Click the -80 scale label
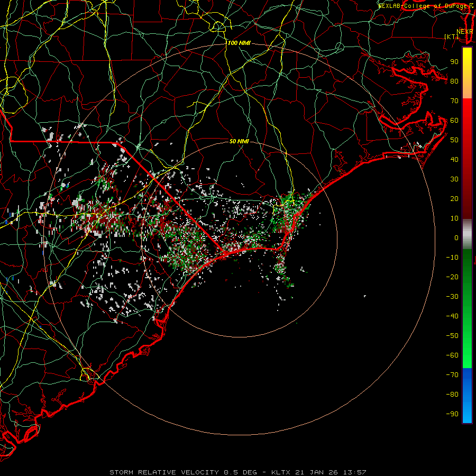Viewport: 476px width, 476px height. click(x=452, y=395)
